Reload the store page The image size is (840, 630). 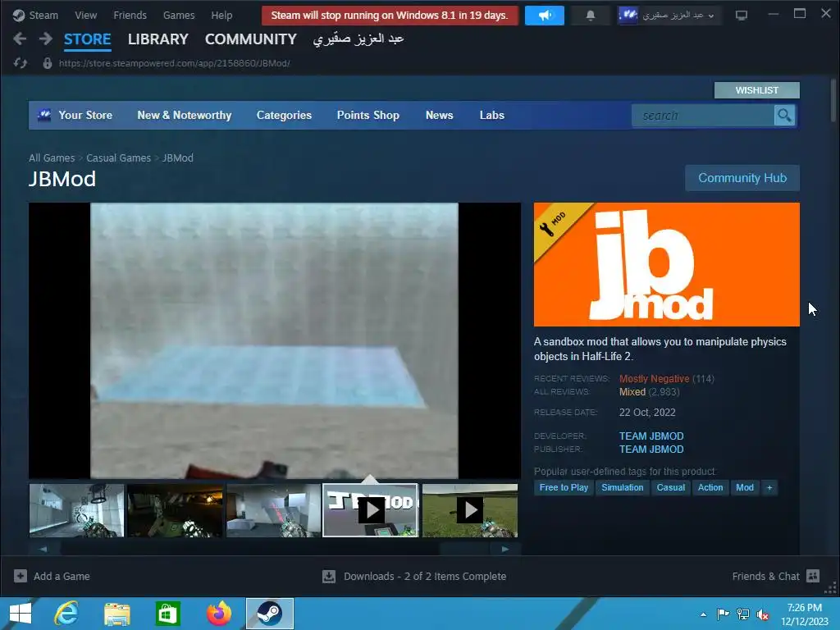(20, 63)
